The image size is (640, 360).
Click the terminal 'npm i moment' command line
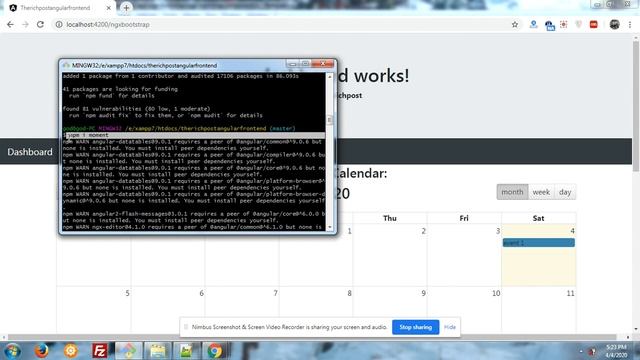coord(194,135)
